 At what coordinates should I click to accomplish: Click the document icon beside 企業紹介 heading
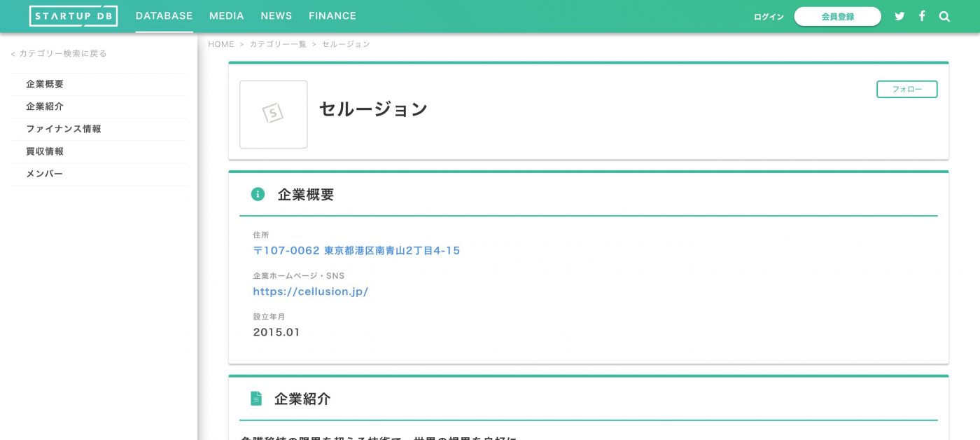[258, 398]
